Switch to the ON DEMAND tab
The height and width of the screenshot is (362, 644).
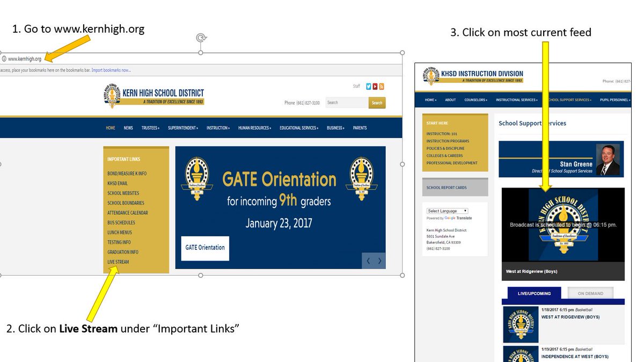(x=590, y=293)
